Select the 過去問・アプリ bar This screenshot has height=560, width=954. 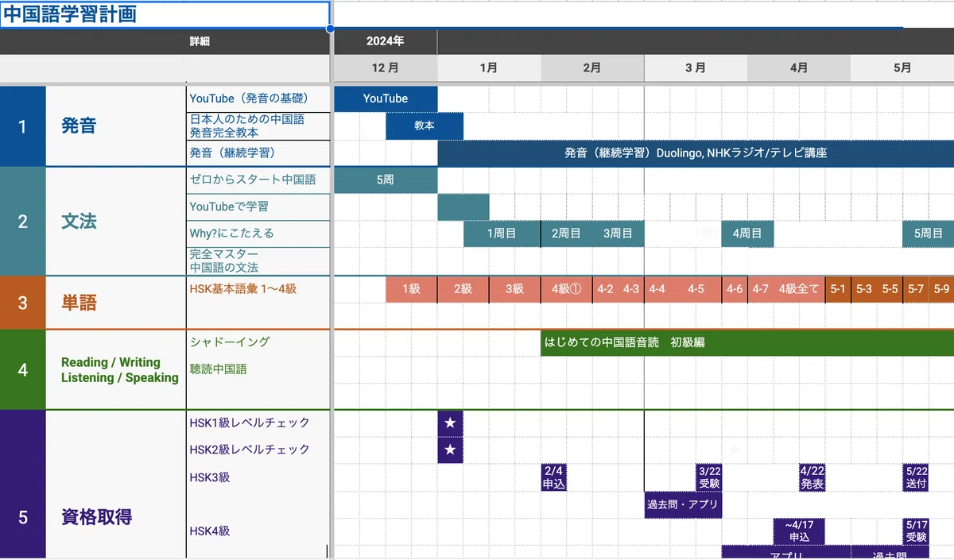[683, 504]
